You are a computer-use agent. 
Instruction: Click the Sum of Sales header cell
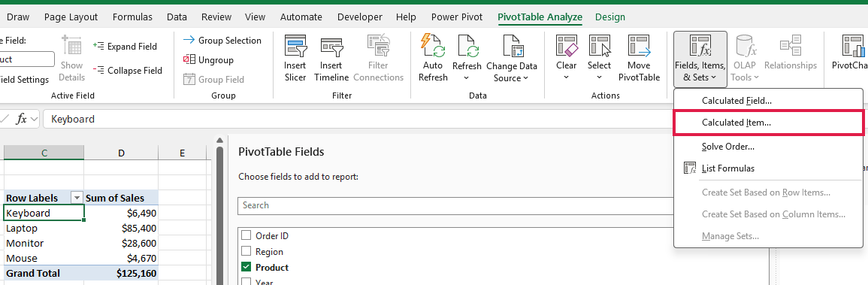click(121, 198)
